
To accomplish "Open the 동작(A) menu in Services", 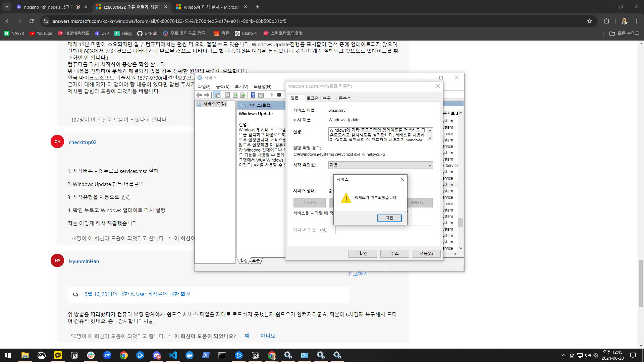I will (222, 86).
